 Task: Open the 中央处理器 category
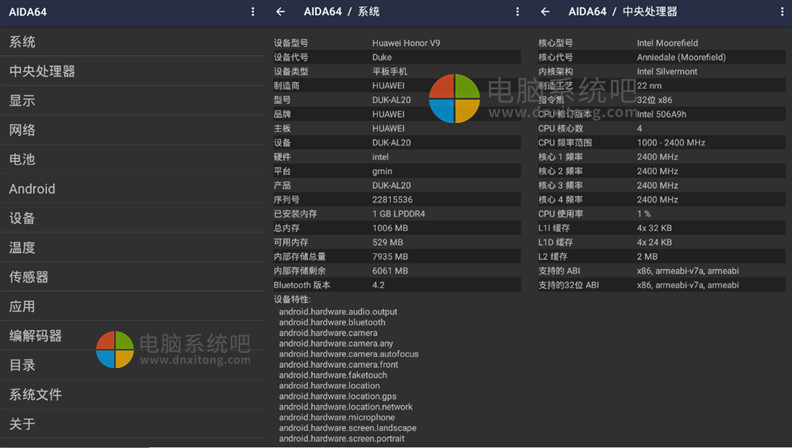point(132,71)
